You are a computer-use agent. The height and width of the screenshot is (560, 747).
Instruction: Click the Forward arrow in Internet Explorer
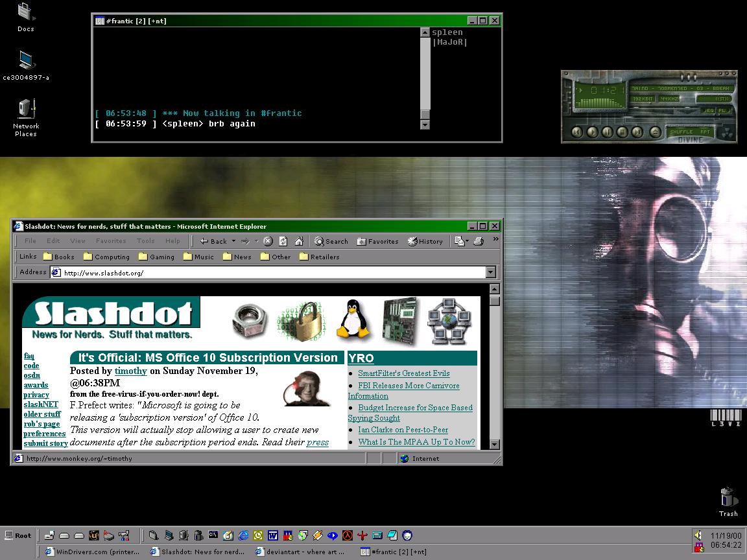[x=245, y=241]
